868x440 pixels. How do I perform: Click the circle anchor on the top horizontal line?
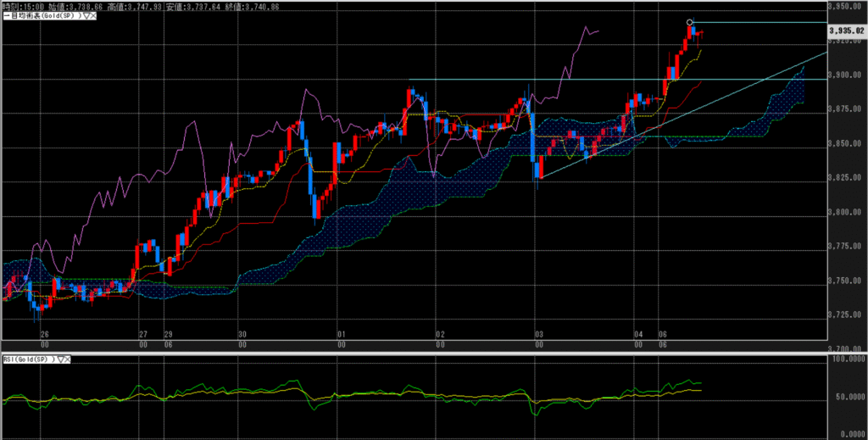tap(689, 22)
